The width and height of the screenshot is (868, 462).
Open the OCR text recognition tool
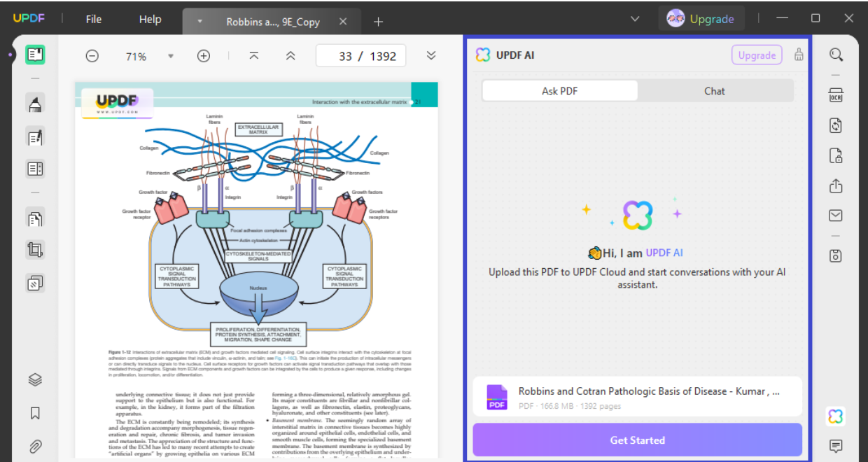click(835, 95)
